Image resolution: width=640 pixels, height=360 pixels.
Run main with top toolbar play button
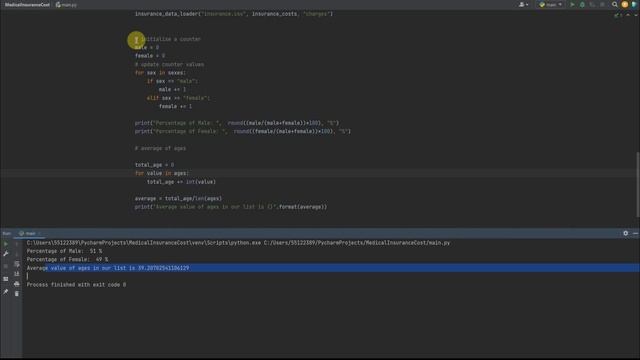[572, 4]
